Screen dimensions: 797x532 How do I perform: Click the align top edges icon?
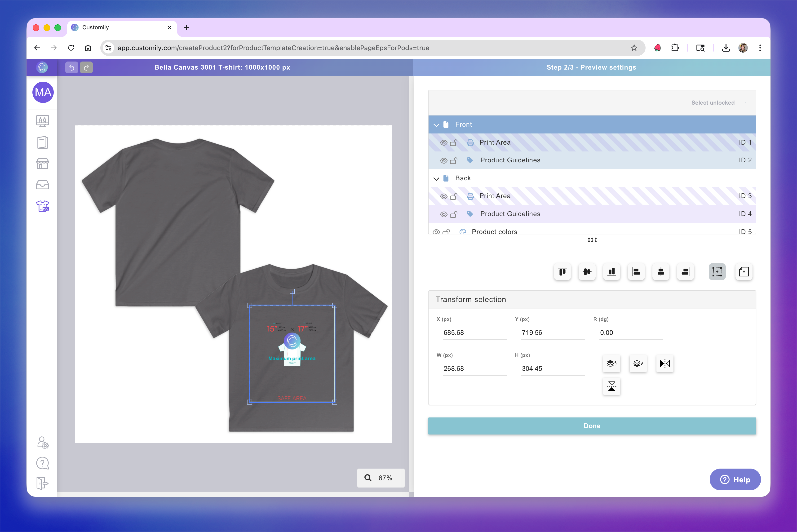point(562,272)
